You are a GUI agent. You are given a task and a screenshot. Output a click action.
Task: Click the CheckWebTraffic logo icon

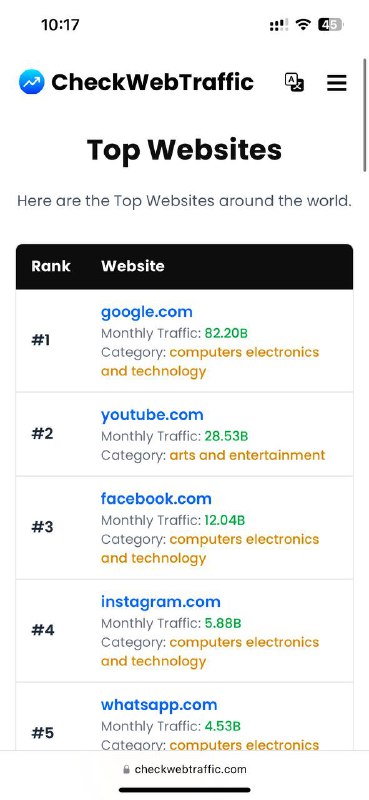(x=32, y=82)
